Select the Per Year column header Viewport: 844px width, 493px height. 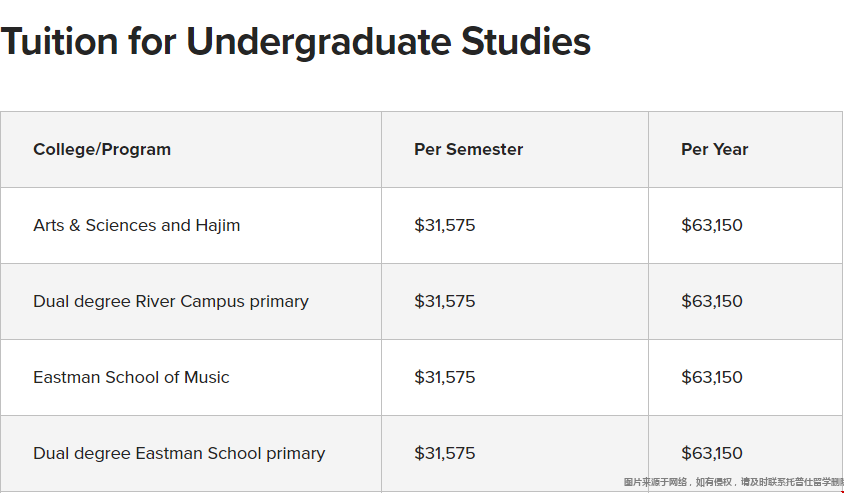pos(714,149)
